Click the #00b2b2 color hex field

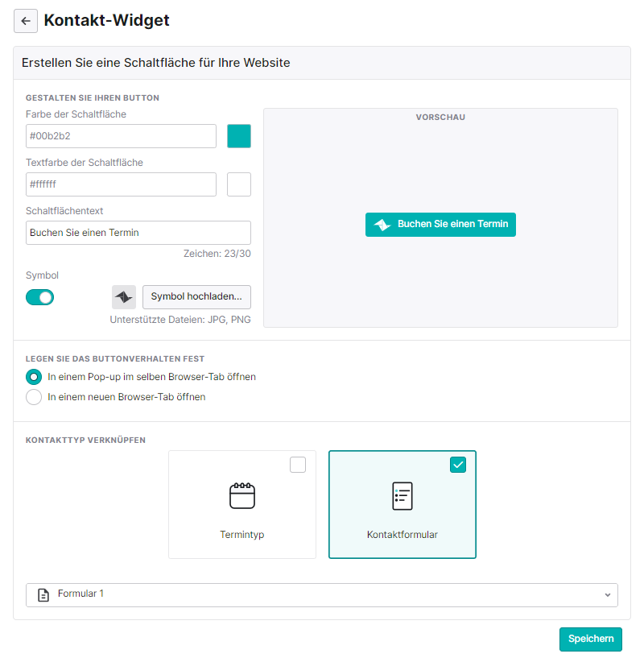click(x=121, y=136)
